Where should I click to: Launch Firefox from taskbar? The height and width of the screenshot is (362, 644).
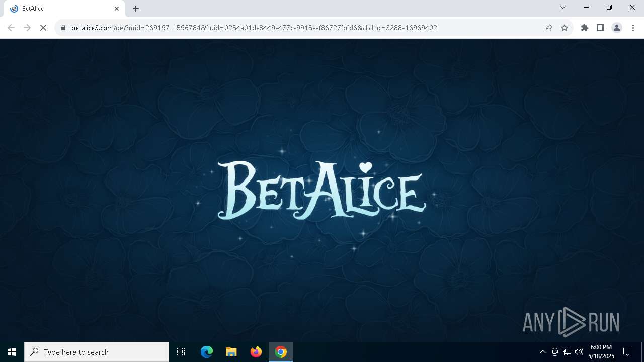[x=256, y=352]
